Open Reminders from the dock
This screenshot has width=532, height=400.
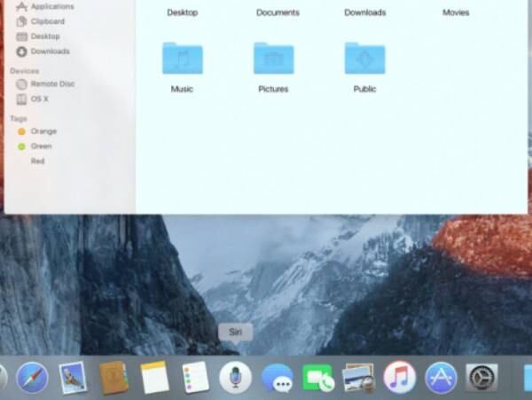(x=195, y=377)
